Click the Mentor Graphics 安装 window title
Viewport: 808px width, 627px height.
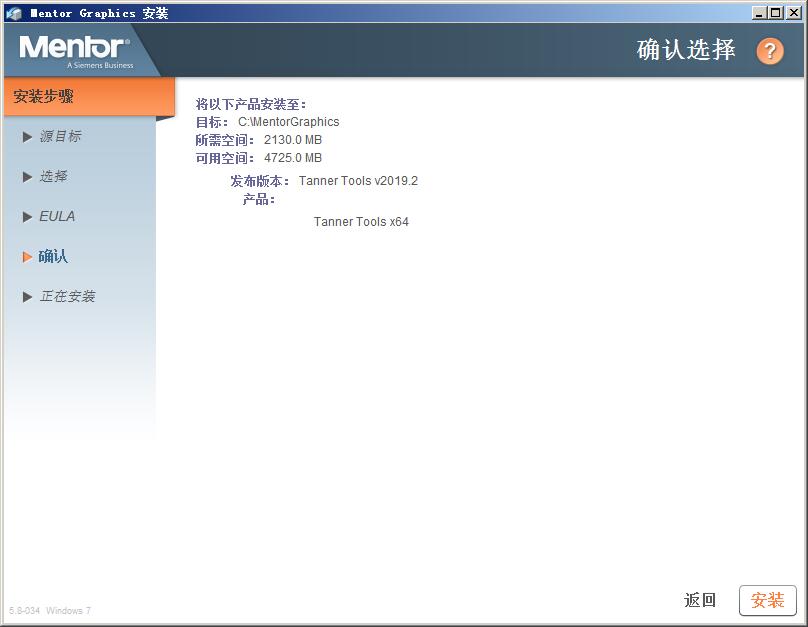click(99, 13)
